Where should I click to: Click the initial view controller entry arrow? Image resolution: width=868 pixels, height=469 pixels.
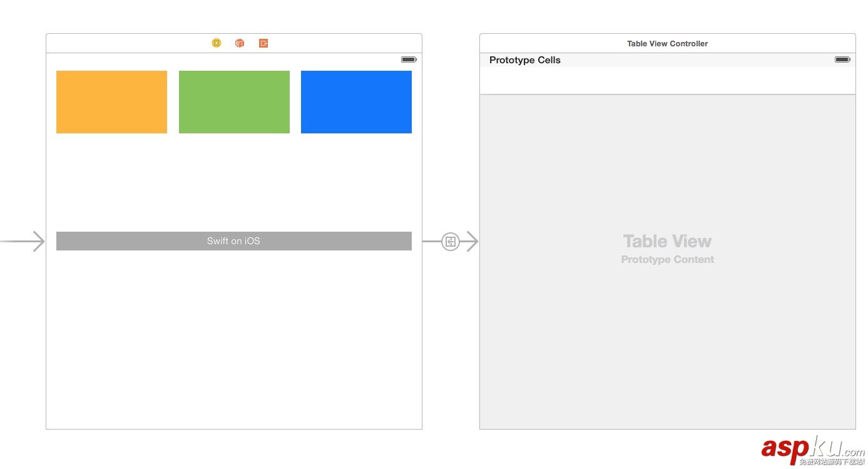(25, 241)
